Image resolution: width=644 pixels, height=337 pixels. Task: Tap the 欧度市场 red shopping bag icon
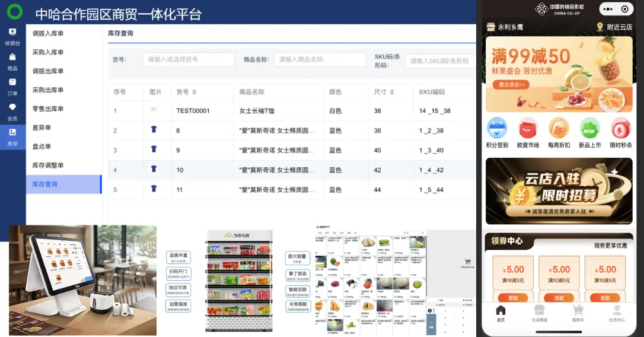[x=528, y=128]
